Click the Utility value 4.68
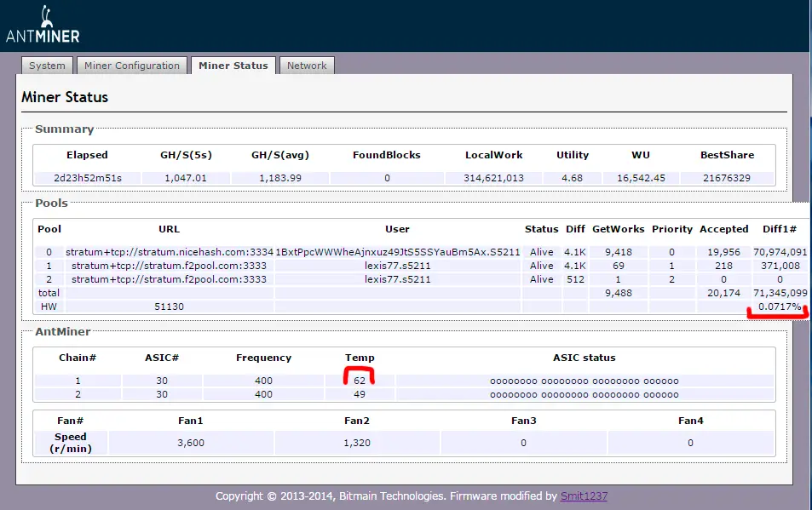Viewport: 812px width, 510px height. point(573,178)
